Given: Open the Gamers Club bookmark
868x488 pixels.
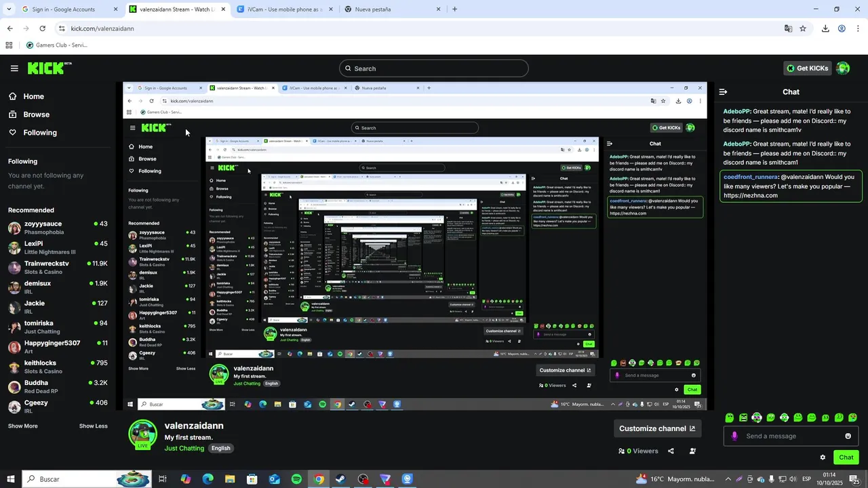Looking at the screenshot, I should point(57,45).
